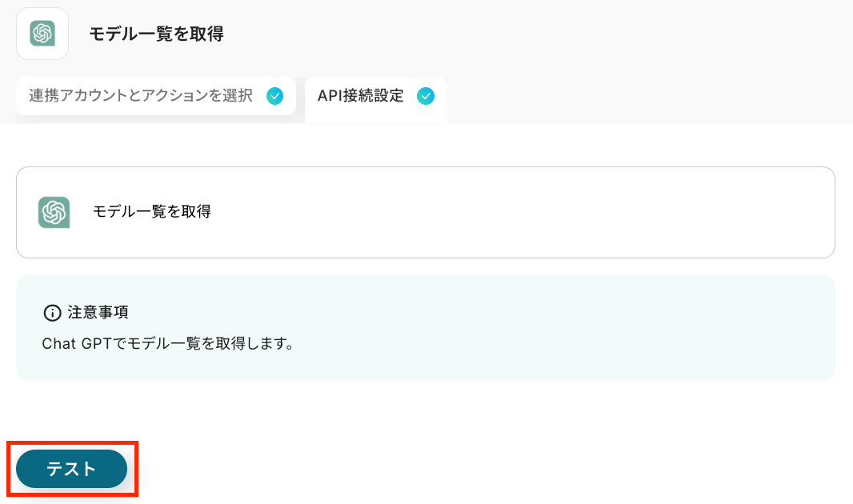Click the checkmark badge on API接続設定 tab

pyautogui.click(x=426, y=96)
